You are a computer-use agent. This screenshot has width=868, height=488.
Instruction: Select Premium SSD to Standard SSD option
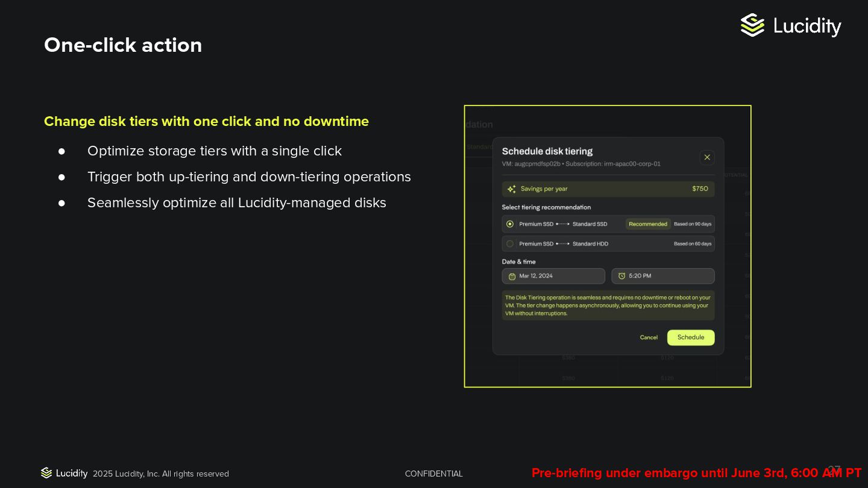(608, 224)
